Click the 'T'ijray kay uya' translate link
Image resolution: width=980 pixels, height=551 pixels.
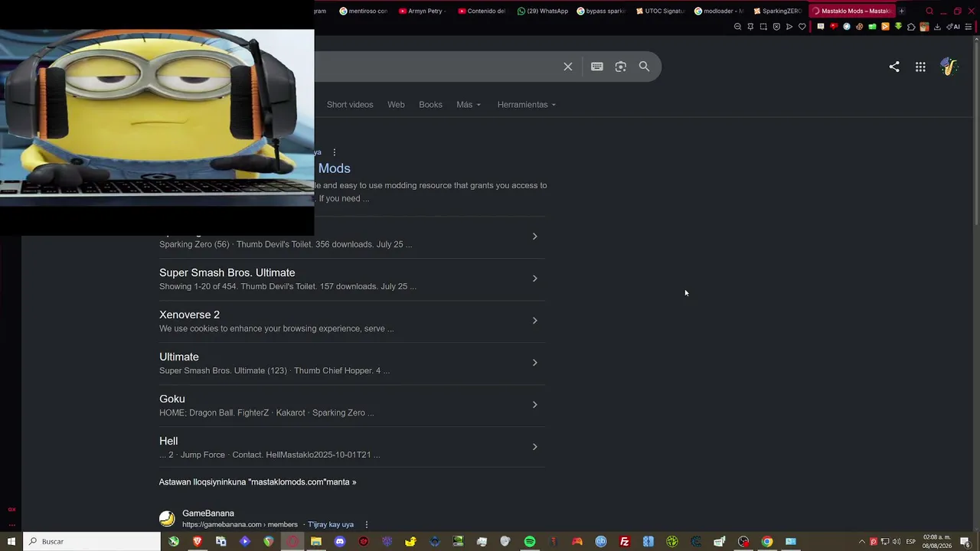331,525
